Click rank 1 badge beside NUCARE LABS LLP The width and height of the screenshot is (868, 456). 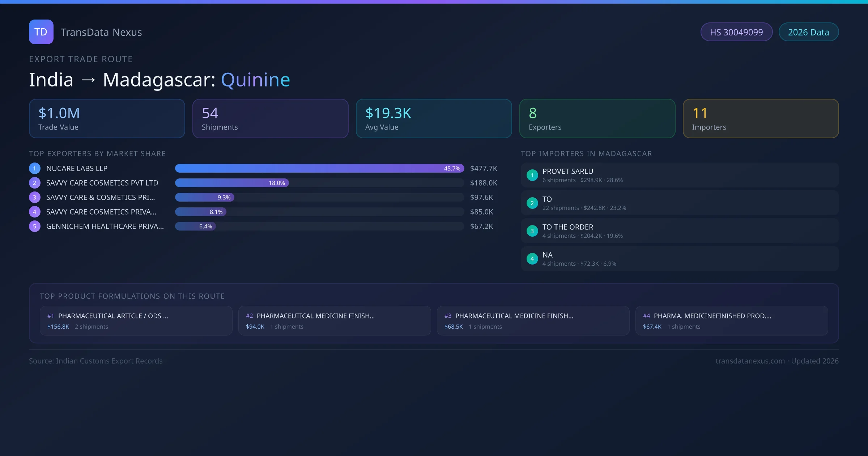[x=34, y=168]
